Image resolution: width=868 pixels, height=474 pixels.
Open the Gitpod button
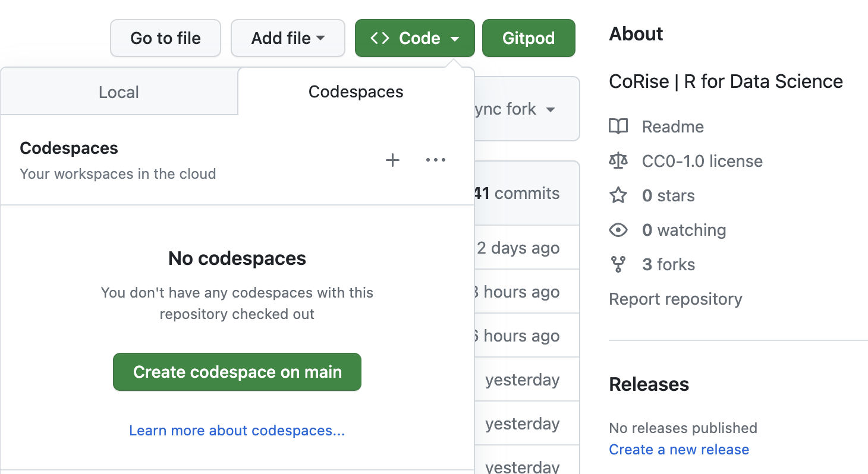(x=529, y=38)
